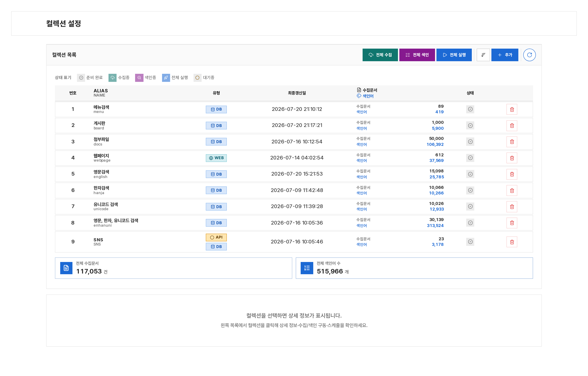
Task: Delete the 첨부파일 collection via trash icon
Action: [x=512, y=142]
